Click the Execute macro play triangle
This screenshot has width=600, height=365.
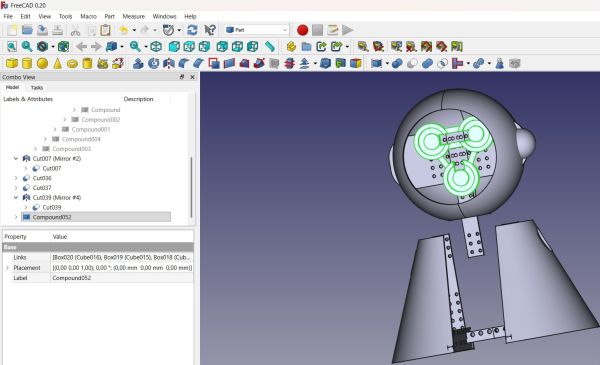point(347,30)
